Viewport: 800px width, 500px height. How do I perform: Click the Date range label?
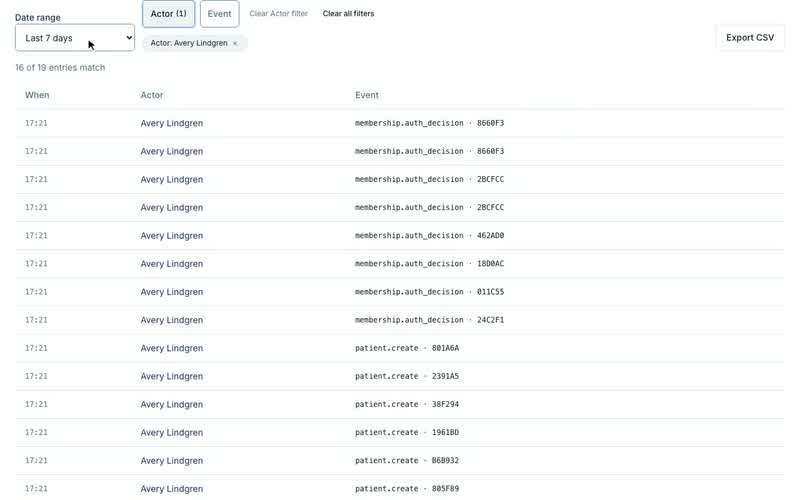point(38,17)
